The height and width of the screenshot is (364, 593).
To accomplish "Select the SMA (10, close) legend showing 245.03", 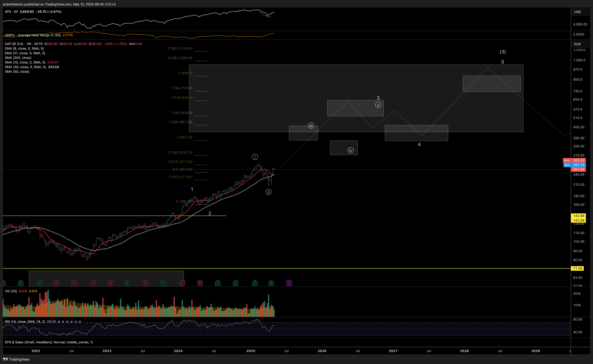I will [32, 62].
